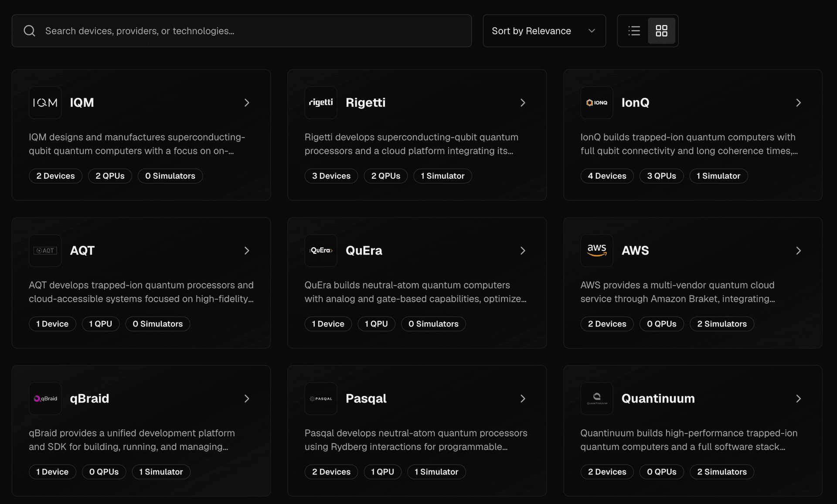837x504 pixels.
Task: Click qBraid's 0 QPUs badge
Action: [104, 472]
